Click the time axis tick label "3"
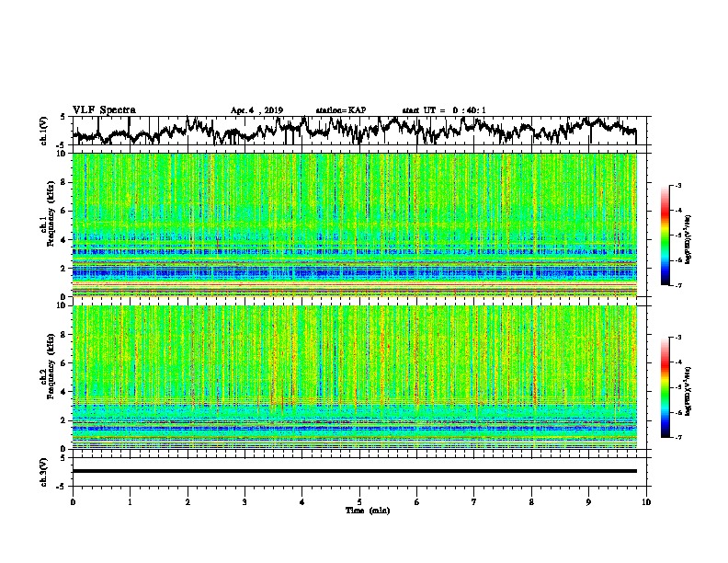 (245, 502)
